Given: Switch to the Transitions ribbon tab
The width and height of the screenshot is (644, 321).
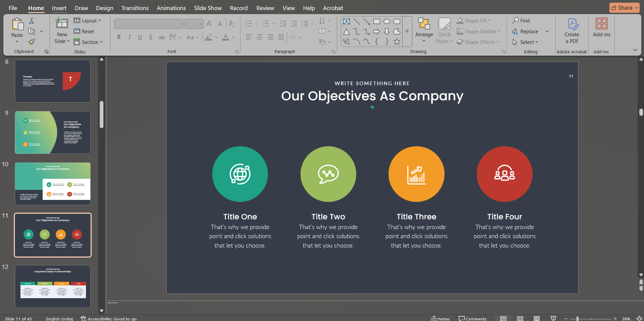Looking at the screenshot, I should click(135, 8).
